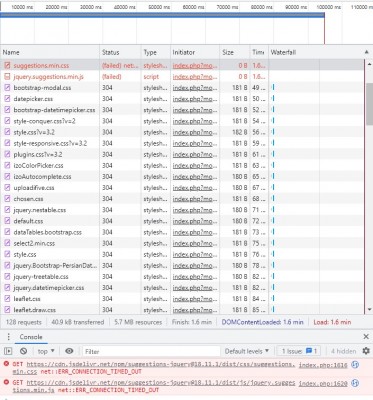Create live expression with the eye icon
This screenshot has width=373, height=400.
(69, 351)
